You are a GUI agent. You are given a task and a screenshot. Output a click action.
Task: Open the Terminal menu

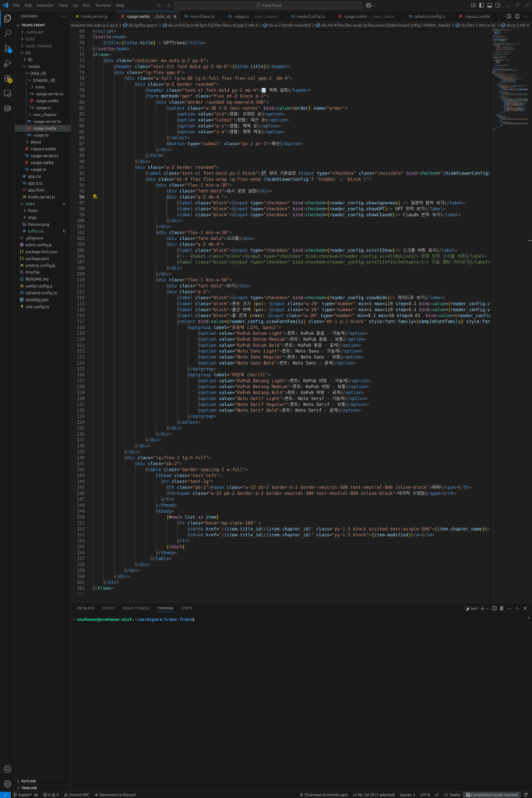[103, 5]
